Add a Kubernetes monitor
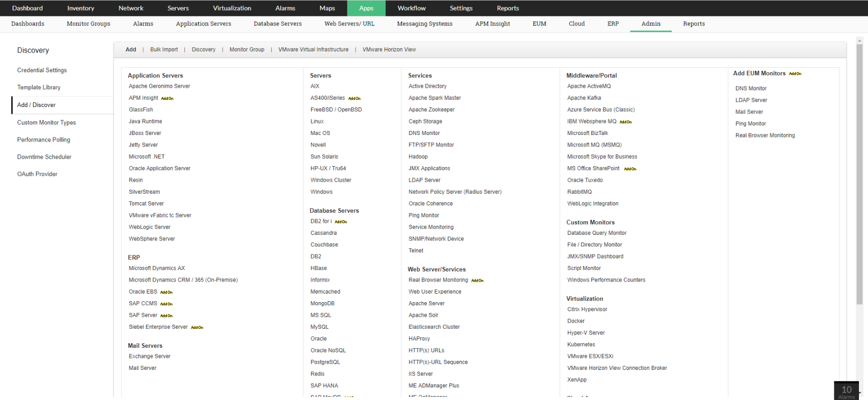The image size is (868, 400). click(x=581, y=345)
